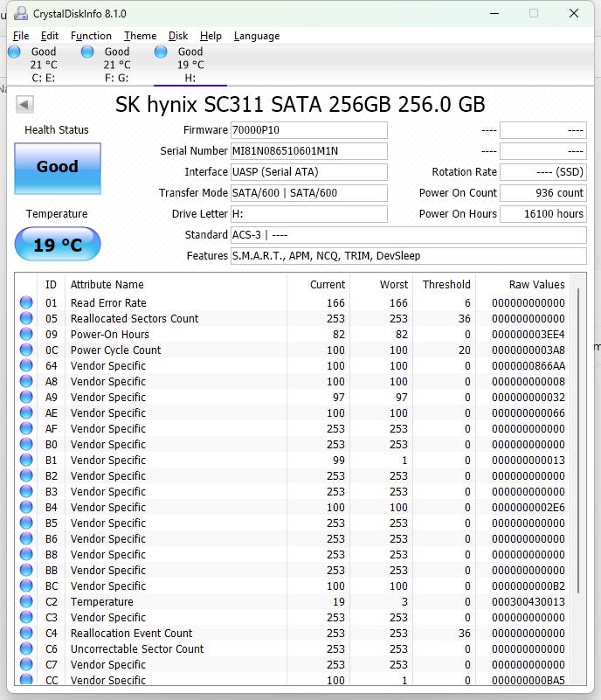Click the Good health status button
Viewport: 601px width, 700px height.
click(58, 167)
